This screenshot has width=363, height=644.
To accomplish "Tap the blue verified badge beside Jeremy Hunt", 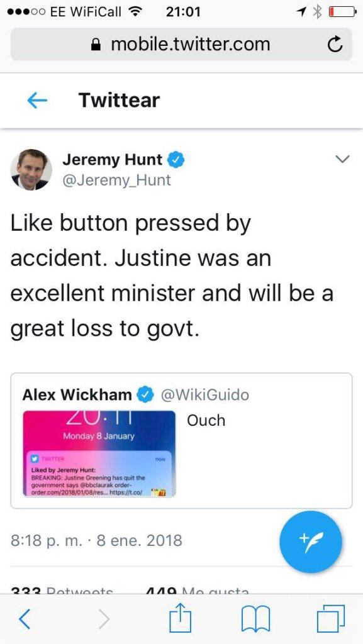I will pyautogui.click(x=176, y=159).
